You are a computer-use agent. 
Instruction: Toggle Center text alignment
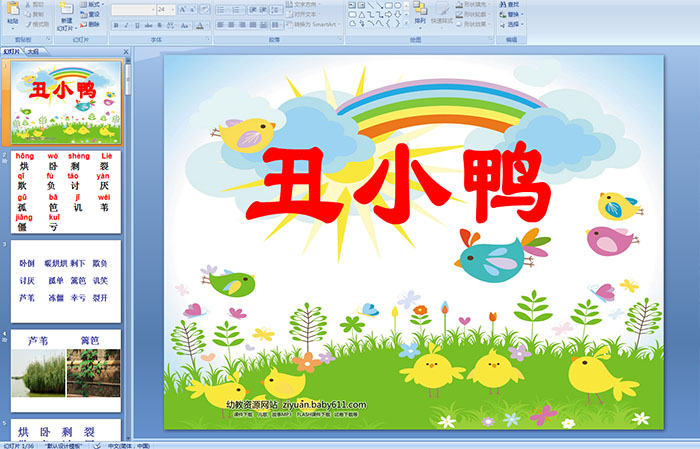[231, 25]
